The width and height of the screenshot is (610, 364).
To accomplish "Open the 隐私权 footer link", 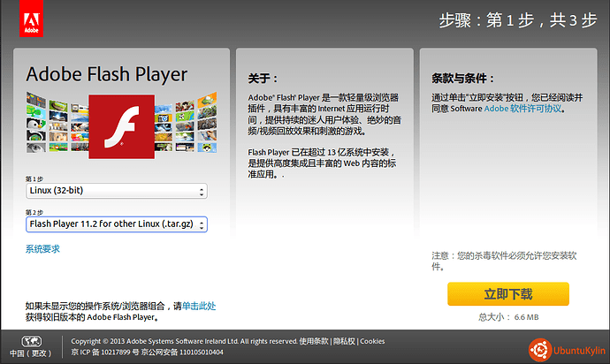I will point(344,341).
